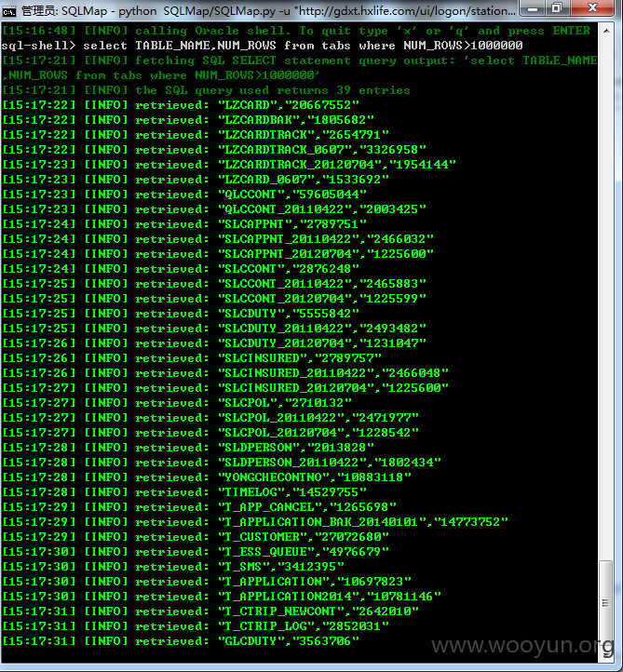The height and width of the screenshot is (672, 623).
Task: Click the 'returns 39 entries' info line
Action: 206,90
